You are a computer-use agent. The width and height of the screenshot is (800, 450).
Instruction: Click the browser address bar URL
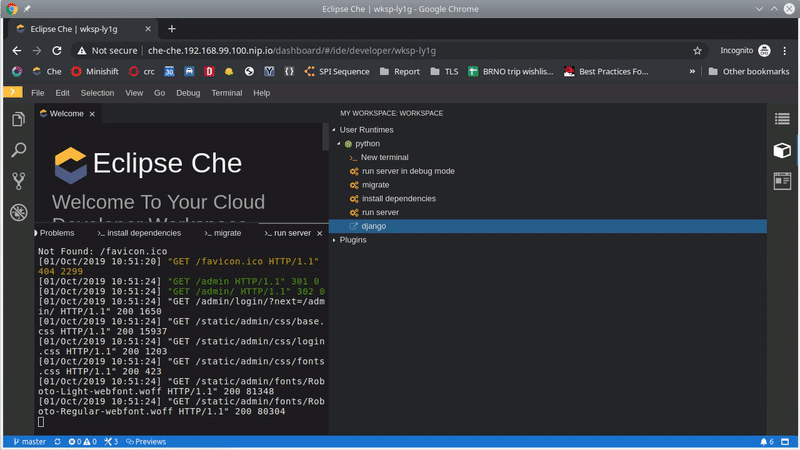click(292, 51)
